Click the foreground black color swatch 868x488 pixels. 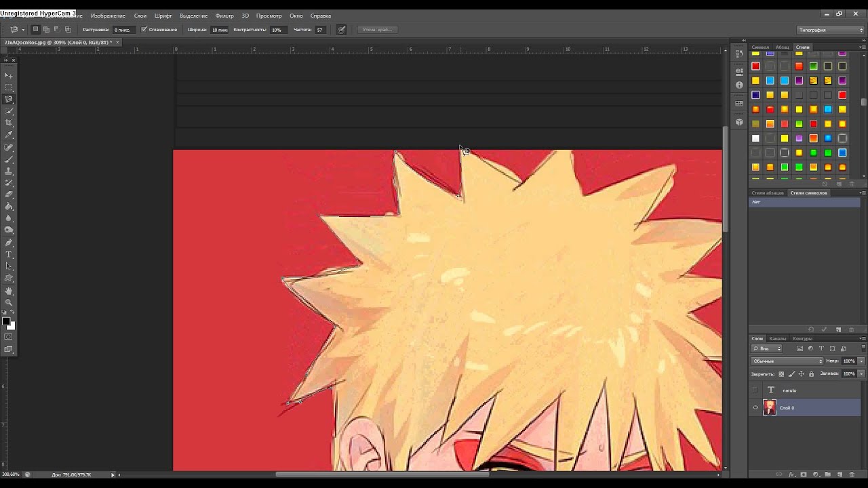click(x=6, y=321)
